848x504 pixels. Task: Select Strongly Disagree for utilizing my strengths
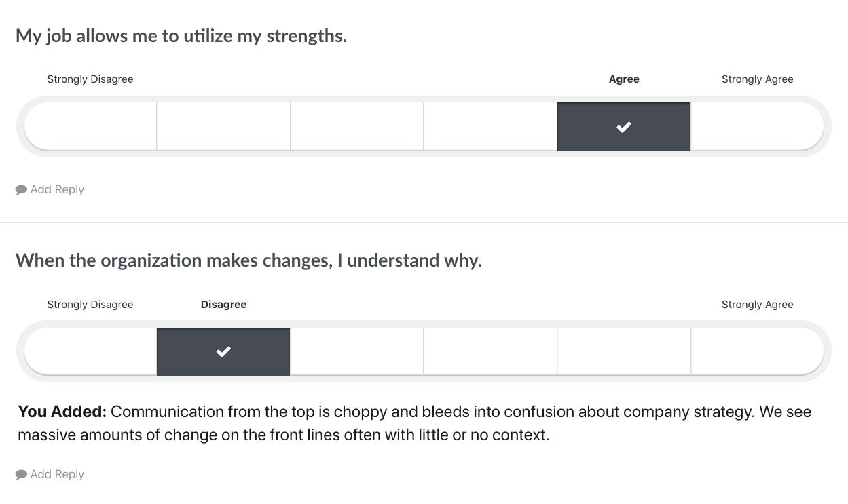pos(90,127)
